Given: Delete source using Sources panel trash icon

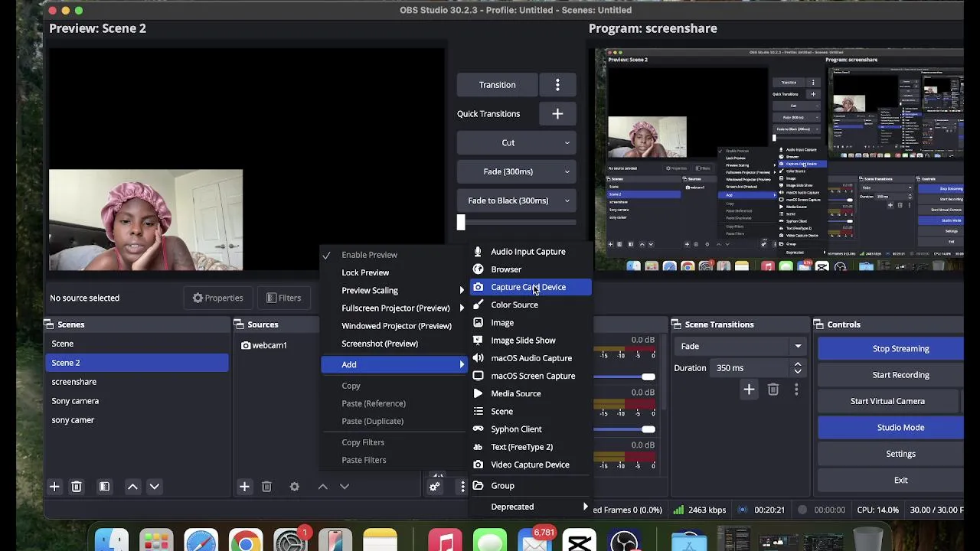Looking at the screenshot, I should click(x=266, y=487).
